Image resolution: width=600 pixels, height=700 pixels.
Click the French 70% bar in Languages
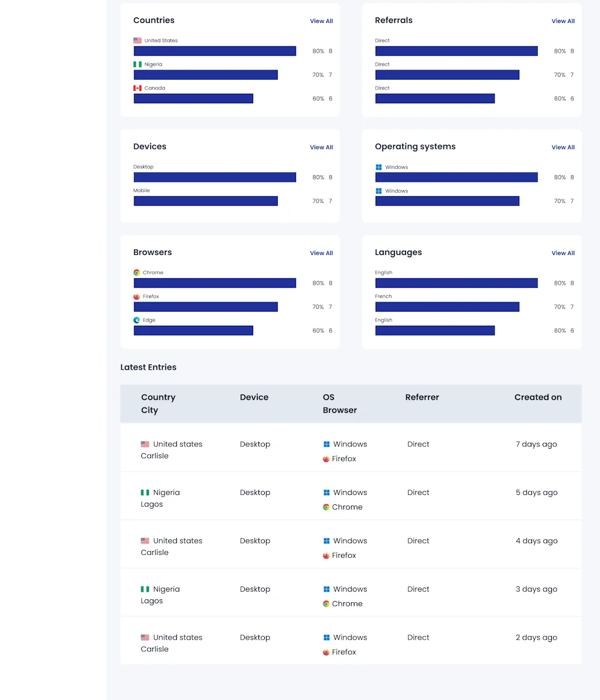[x=447, y=307]
